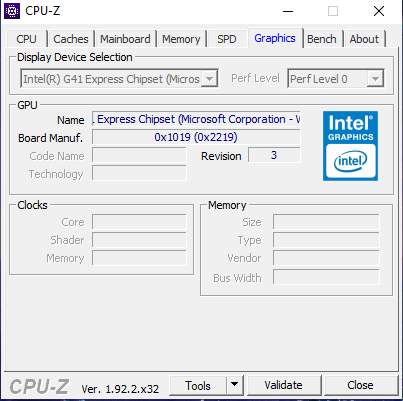Switch to the SPD tab
This screenshot has width=403, height=401.
(227, 39)
